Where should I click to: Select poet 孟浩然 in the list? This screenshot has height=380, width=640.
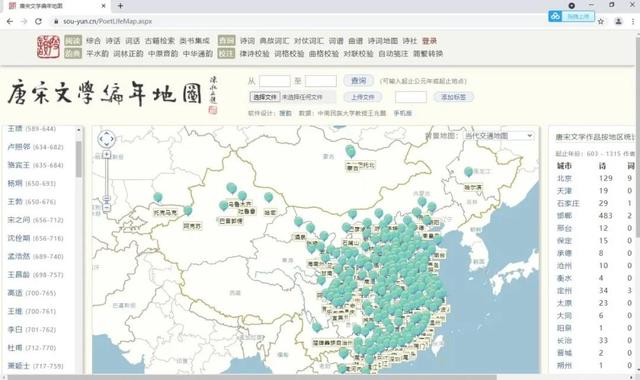click(x=36, y=256)
